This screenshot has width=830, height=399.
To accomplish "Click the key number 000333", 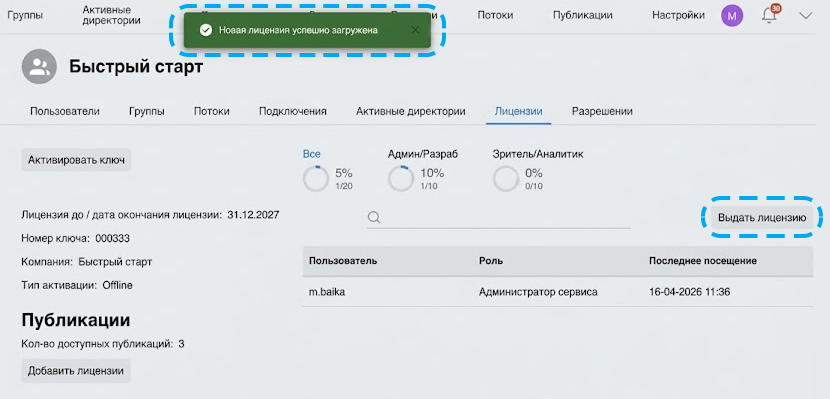I will point(112,238).
